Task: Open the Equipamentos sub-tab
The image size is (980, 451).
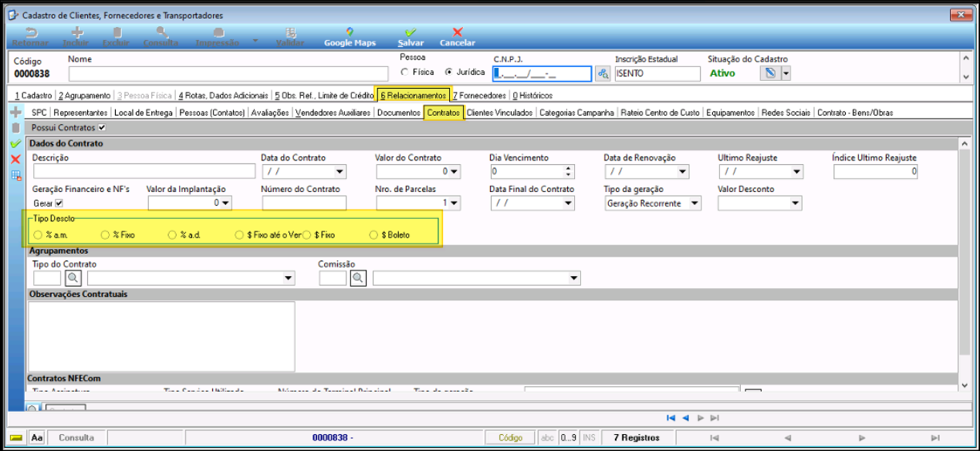Action: 730,113
